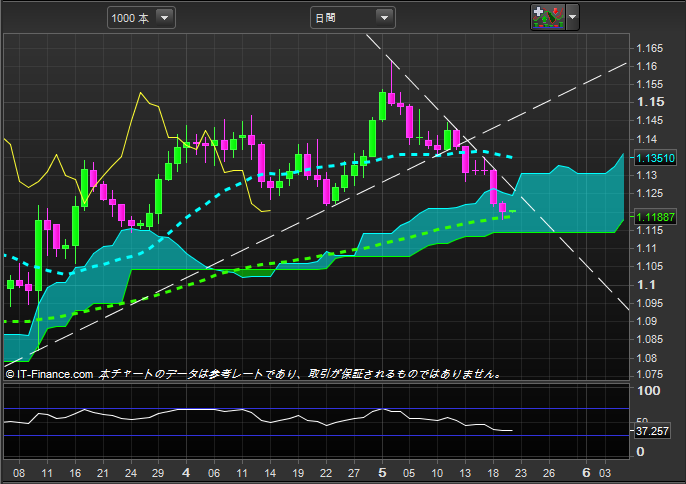Click the 08 date axis label
This screenshot has height=484, width=686.
click(19, 473)
